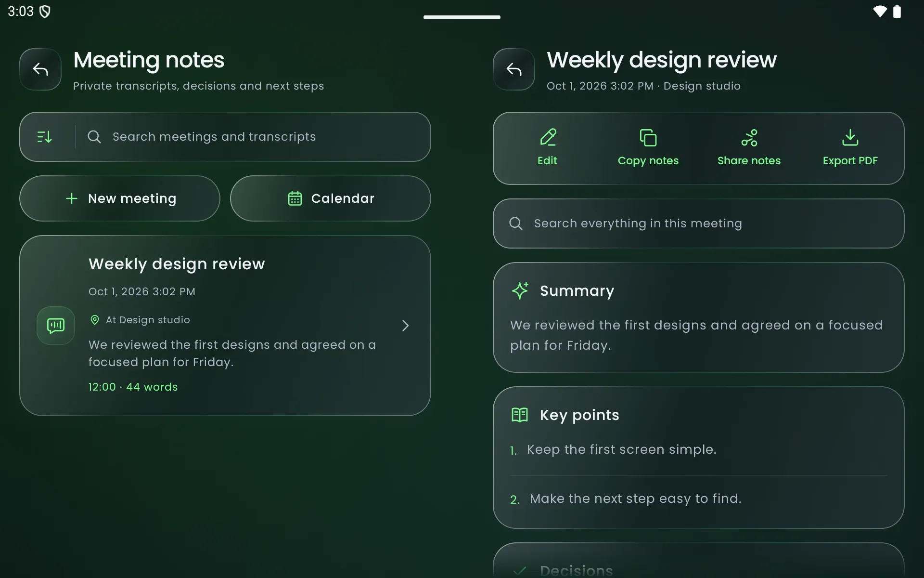
Task: Tap the top drag handle bar
Action: [462, 17]
